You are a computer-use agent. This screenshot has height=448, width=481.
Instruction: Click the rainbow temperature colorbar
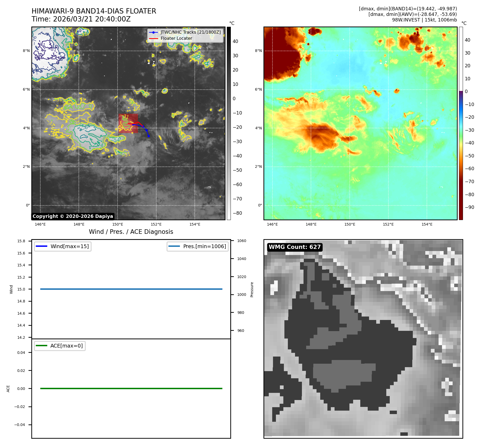461,123
